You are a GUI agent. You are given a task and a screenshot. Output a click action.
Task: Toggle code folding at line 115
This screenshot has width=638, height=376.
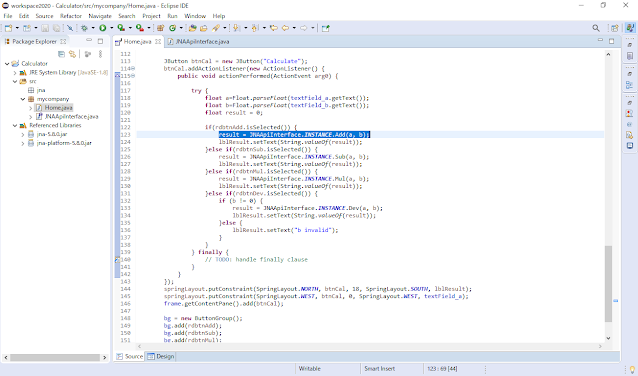(133, 76)
